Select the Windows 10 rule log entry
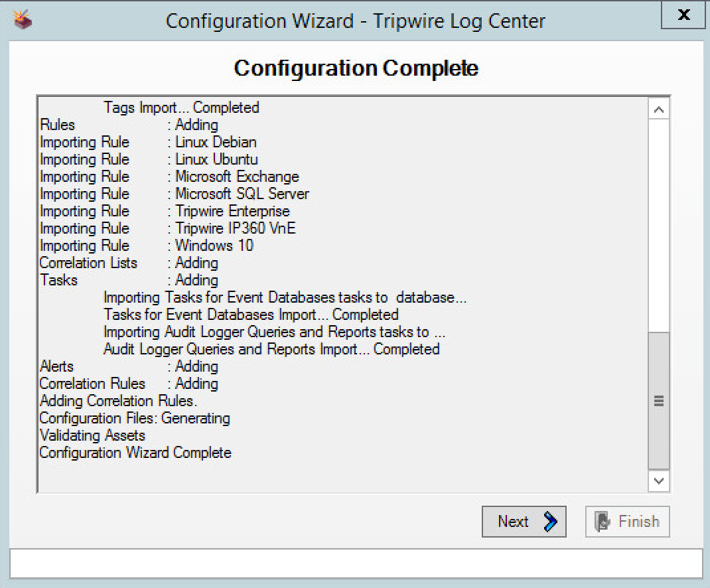 (214, 246)
